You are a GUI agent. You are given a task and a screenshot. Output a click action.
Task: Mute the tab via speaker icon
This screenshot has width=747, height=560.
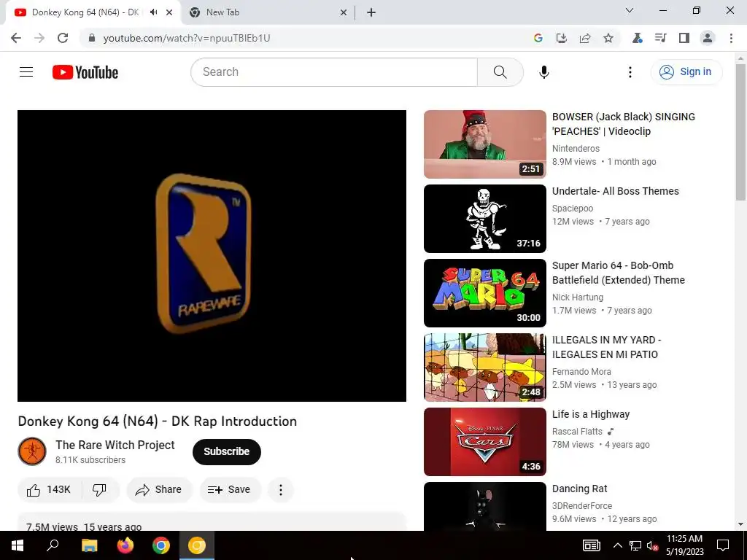153,12
